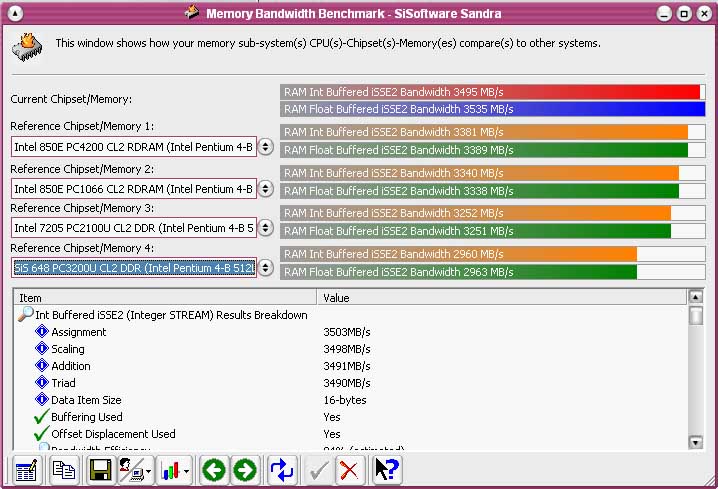Click the spinner arrows for Reference 4
Viewport: 718px width, 489px height.
click(265, 267)
